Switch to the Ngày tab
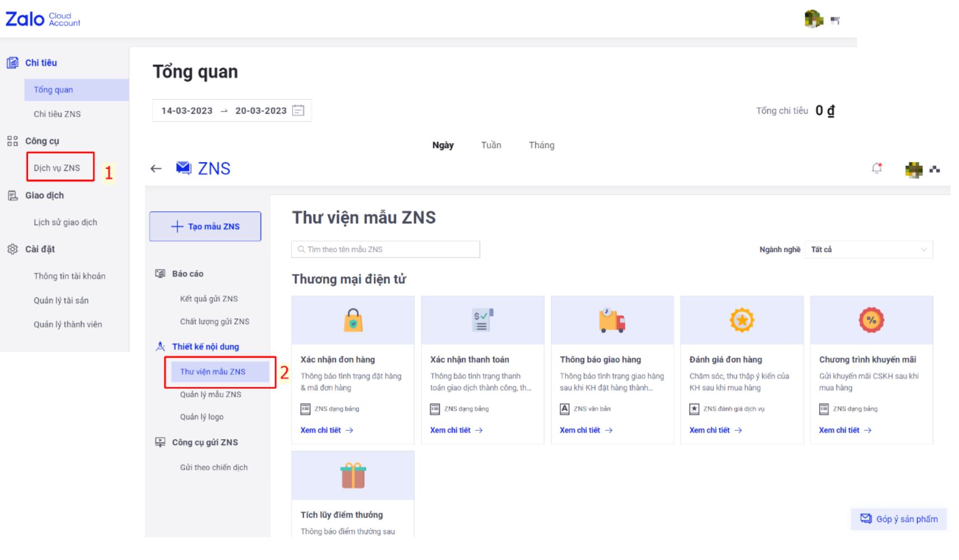959x560 pixels. [x=443, y=145]
